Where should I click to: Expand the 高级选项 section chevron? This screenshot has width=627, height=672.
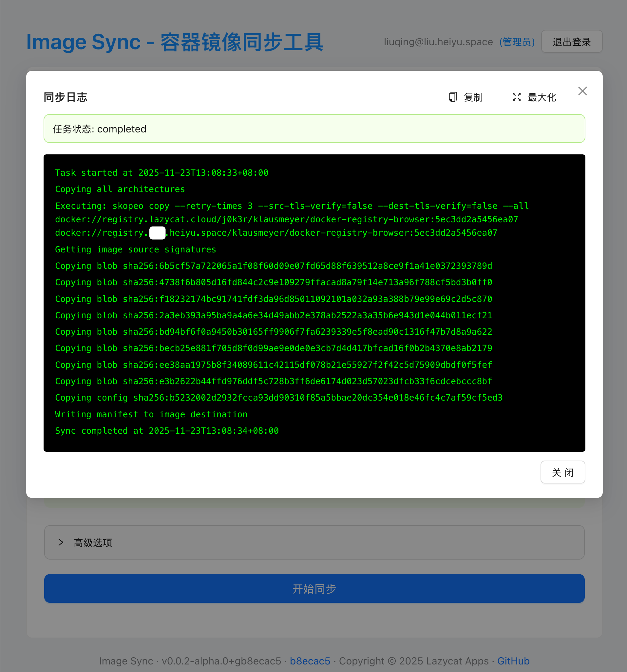pos(61,542)
